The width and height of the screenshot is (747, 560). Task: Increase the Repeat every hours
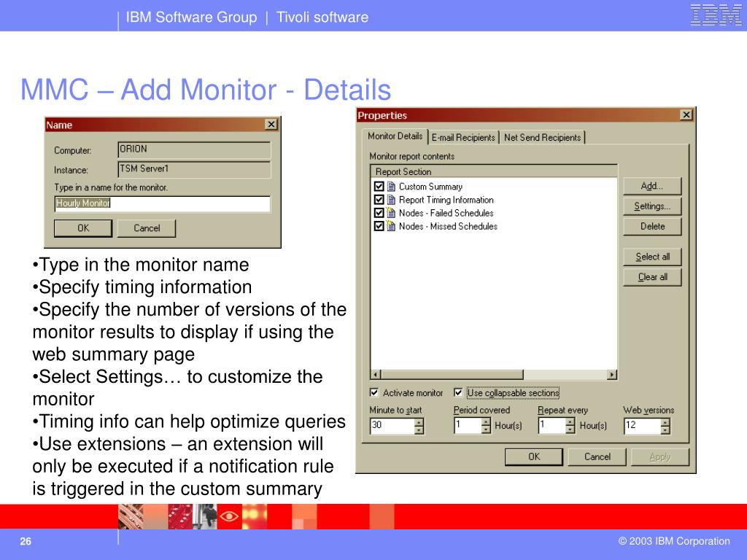pyautogui.click(x=570, y=421)
